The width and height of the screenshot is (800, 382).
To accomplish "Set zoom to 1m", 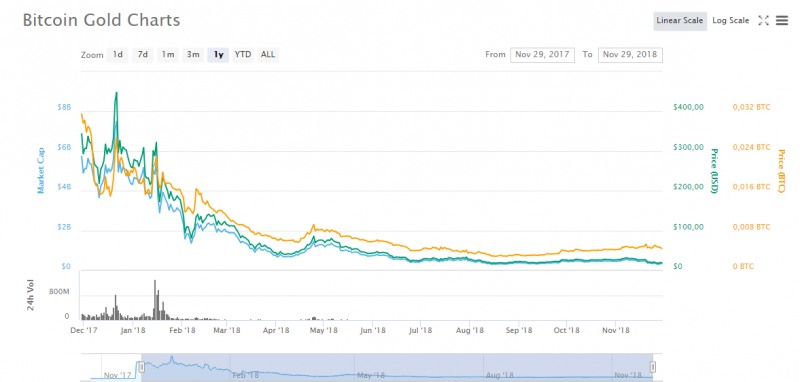I will [x=168, y=54].
